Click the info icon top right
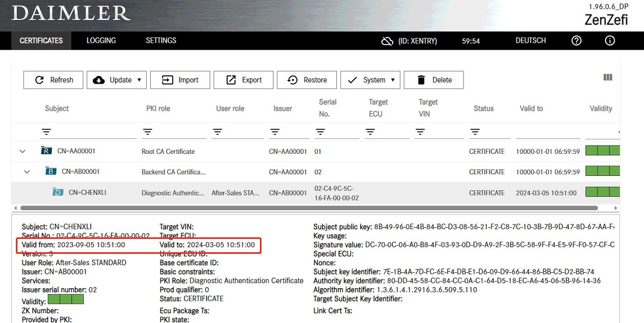The width and height of the screenshot is (644, 323). pyautogui.click(x=610, y=41)
